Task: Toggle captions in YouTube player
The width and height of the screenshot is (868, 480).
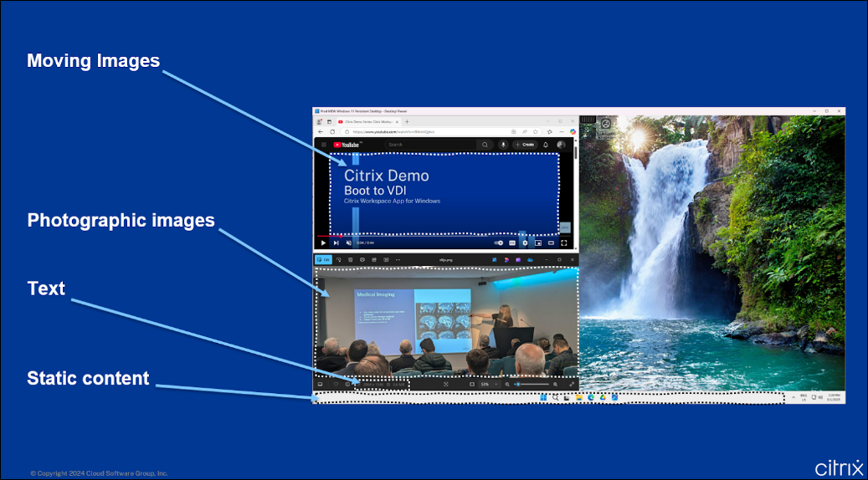Action: [511, 243]
